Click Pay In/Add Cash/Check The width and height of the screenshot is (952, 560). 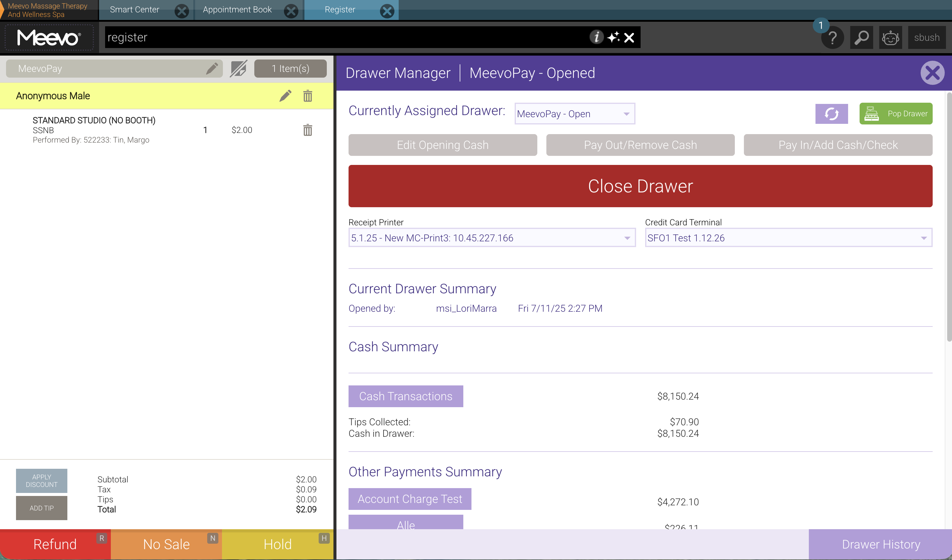[838, 145]
